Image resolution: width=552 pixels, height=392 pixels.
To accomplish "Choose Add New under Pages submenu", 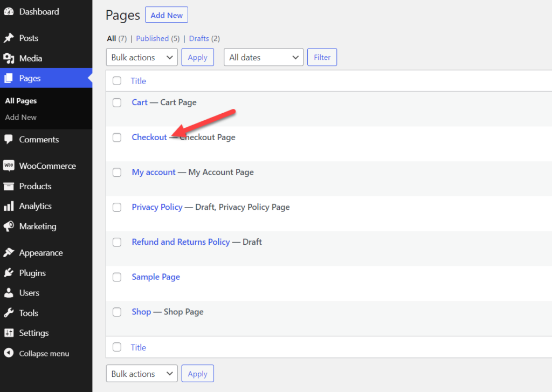I will tap(21, 118).
